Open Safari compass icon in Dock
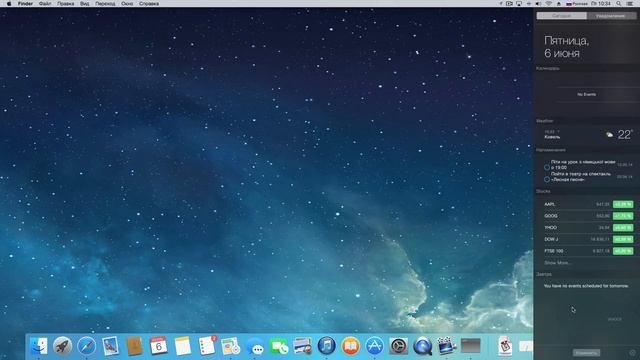Image resolution: width=640 pixels, height=360 pixels. pos(87,346)
